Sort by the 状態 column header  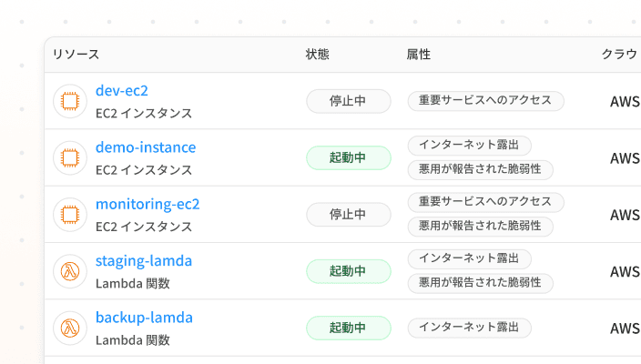point(317,55)
